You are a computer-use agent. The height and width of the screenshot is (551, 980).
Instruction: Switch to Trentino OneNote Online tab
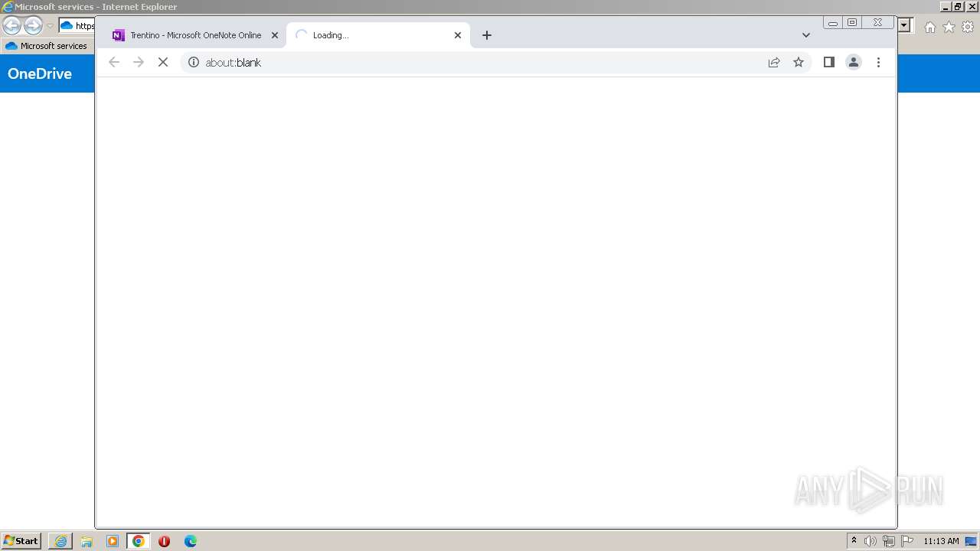tap(195, 35)
